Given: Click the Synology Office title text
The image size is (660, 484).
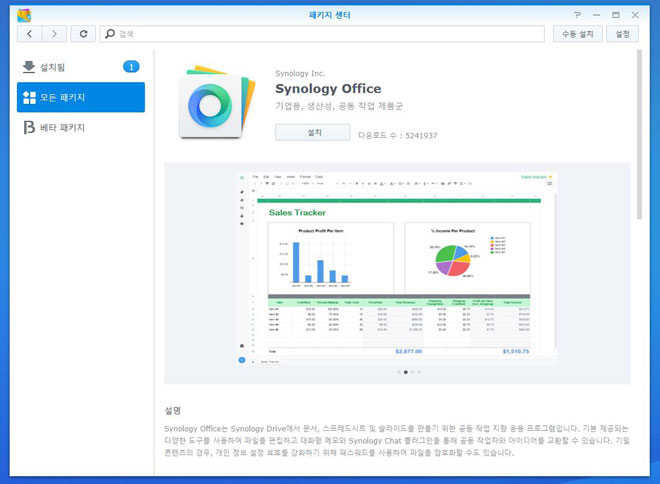Looking at the screenshot, I should tap(328, 89).
